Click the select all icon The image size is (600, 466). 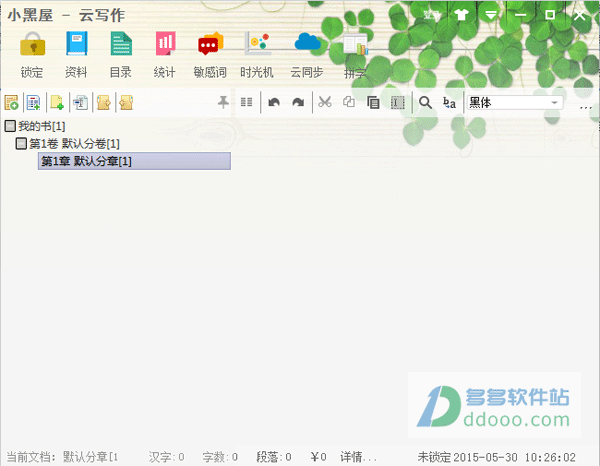point(398,103)
